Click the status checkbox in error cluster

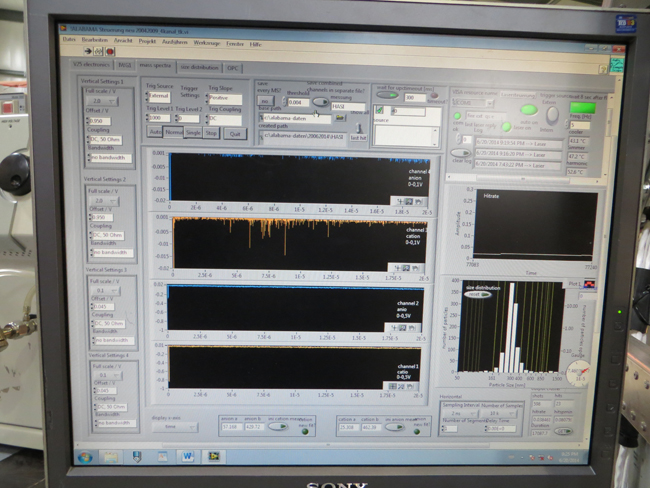click(379, 110)
